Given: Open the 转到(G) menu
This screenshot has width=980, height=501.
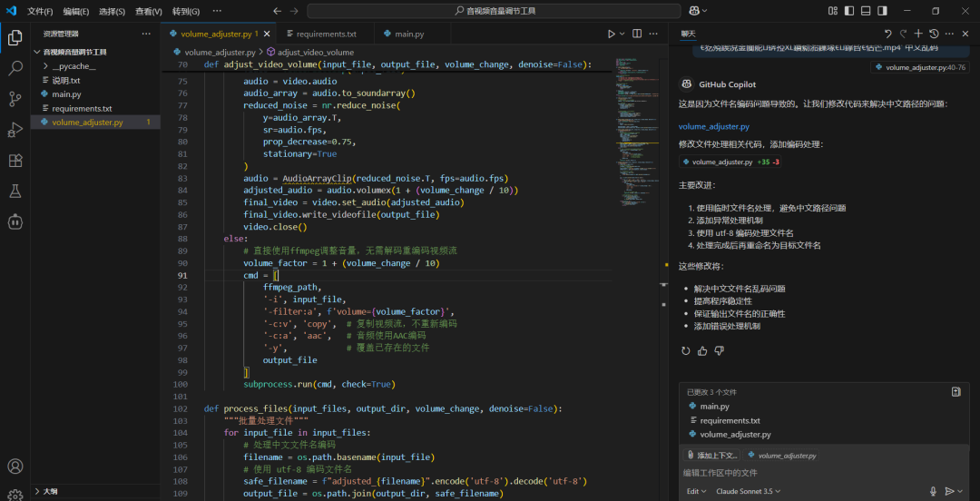Looking at the screenshot, I should click(x=186, y=11).
